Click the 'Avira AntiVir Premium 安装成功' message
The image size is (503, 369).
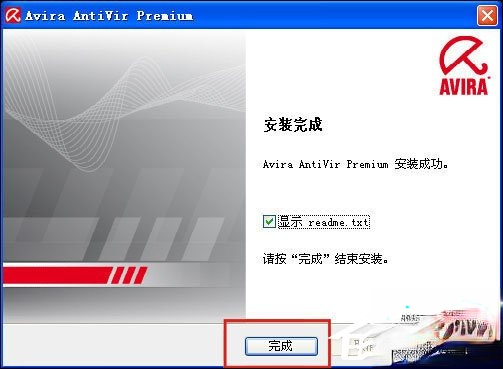[x=355, y=164]
